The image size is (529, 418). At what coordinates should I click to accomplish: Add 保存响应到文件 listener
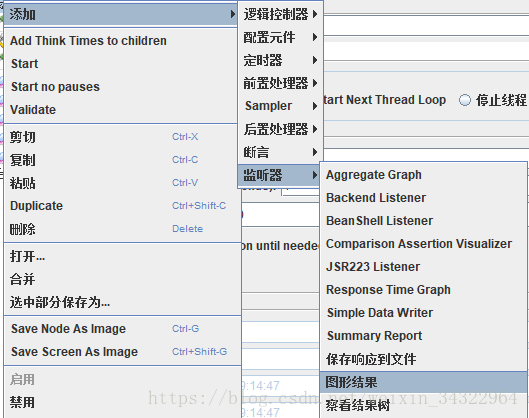pyautogui.click(x=423, y=359)
